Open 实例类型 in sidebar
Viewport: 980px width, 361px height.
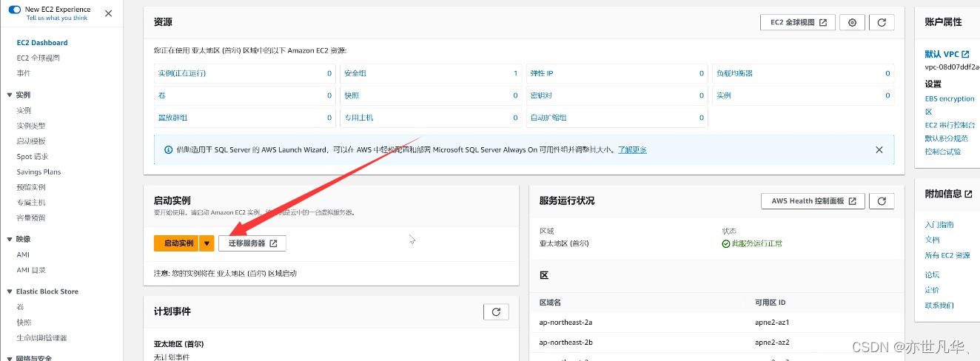pyautogui.click(x=31, y=126)
